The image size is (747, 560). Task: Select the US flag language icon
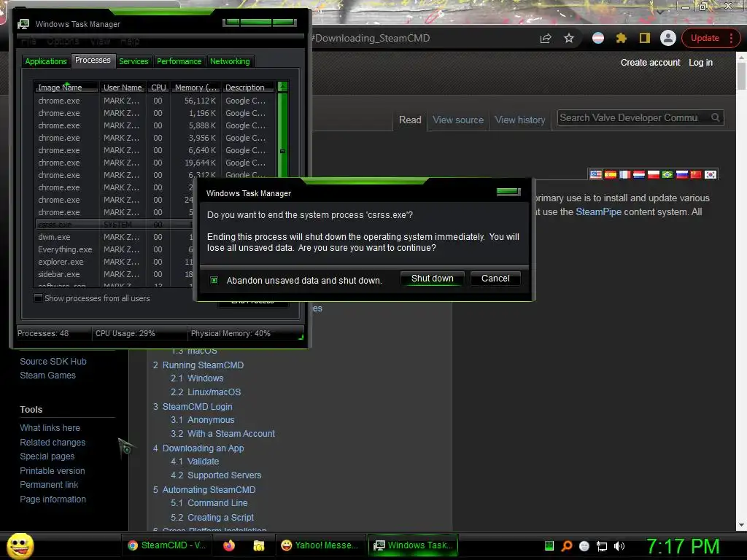point(595,174)
